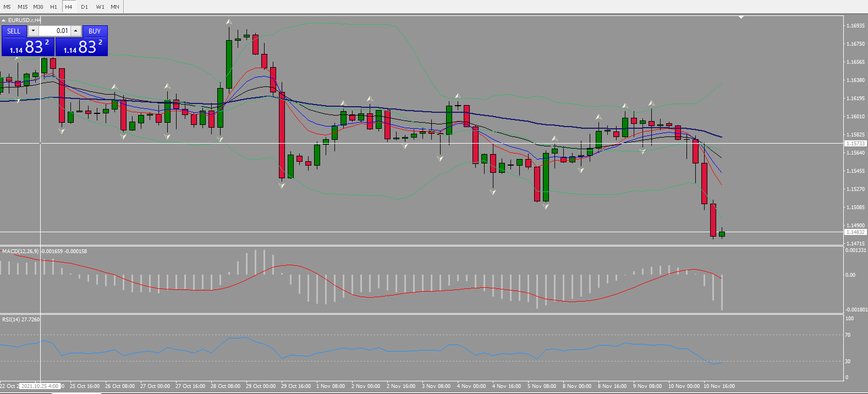Click the MACD(12,26,9) indicator label
The height and width of the screenshot is (394, 868).
pos(20,251)
